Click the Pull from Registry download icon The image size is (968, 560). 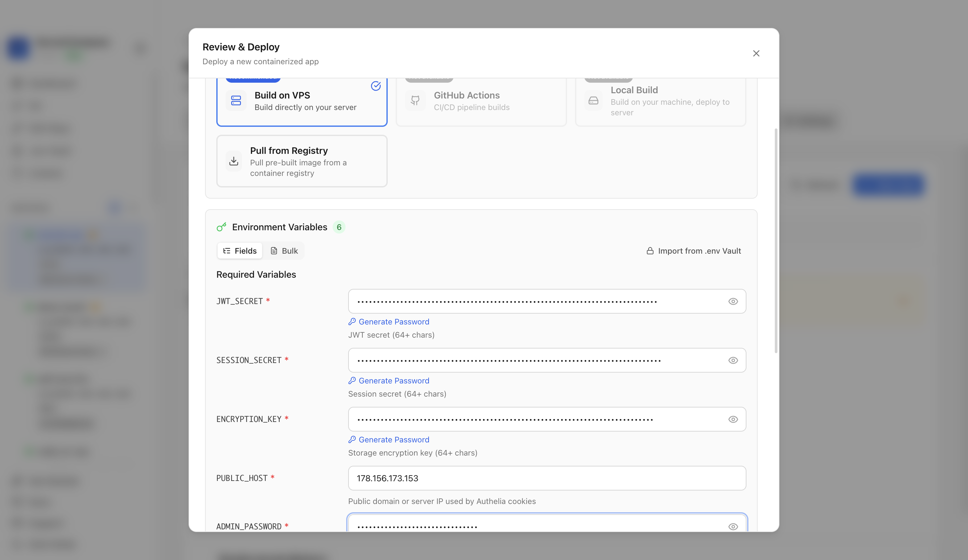point(233,161)
